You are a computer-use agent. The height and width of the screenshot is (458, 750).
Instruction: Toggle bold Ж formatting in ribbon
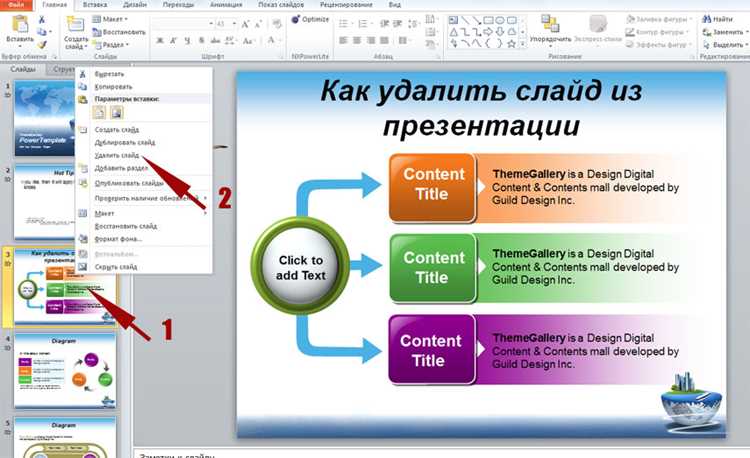coord(160,41)
